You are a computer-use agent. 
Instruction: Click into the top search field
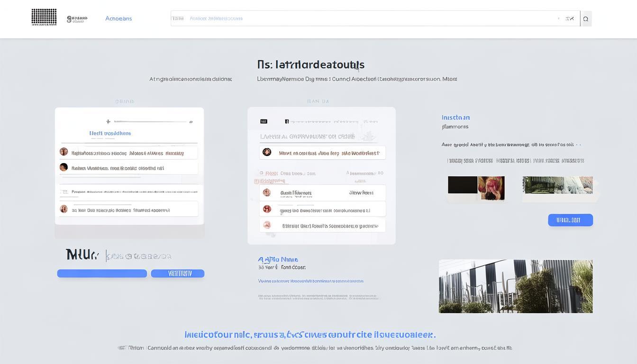tap(360, 18)
